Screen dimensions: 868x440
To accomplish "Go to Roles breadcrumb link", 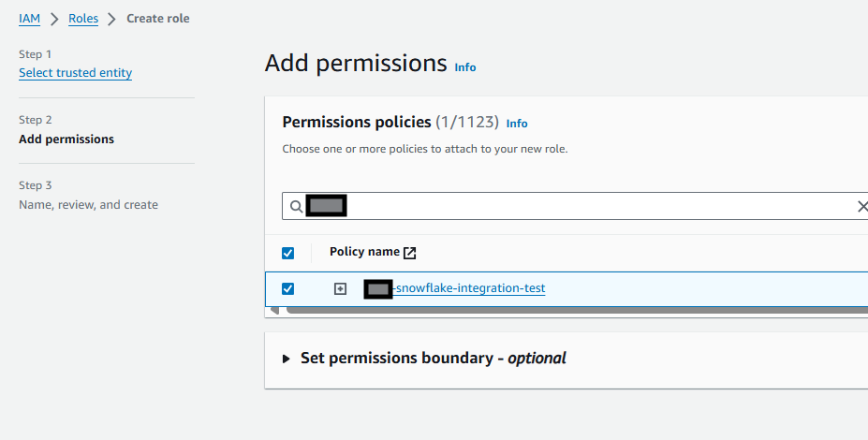I will point(83,19).
